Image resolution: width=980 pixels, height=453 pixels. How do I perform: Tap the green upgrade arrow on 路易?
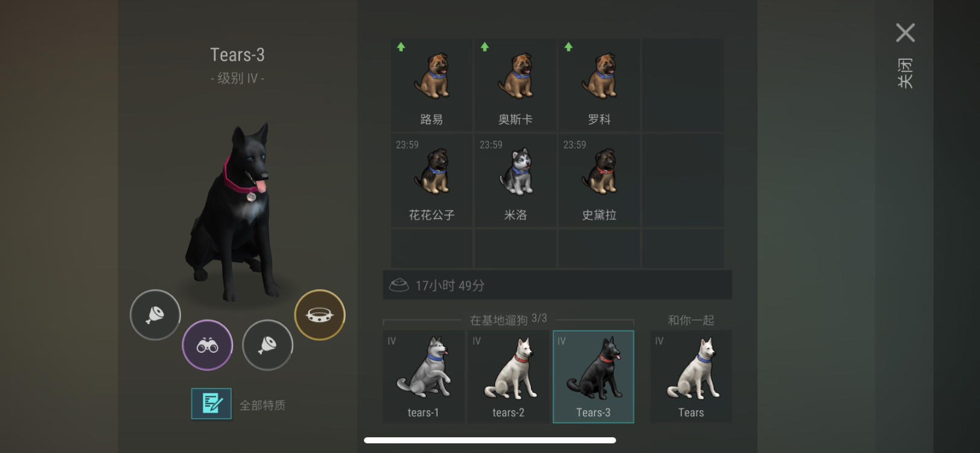click(x=401, y=47)
